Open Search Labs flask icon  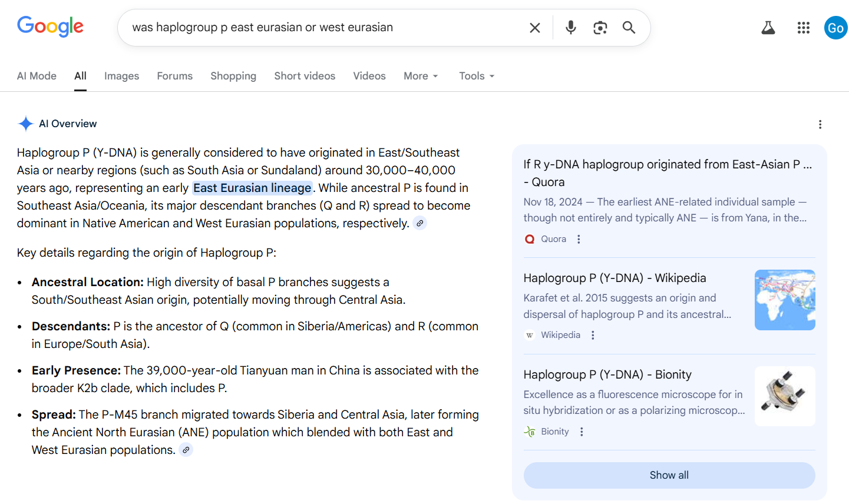[768, 28]
